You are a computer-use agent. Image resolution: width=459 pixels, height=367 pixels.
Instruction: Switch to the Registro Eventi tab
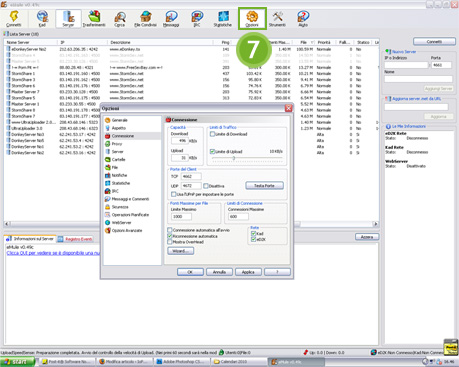point(75,239)
